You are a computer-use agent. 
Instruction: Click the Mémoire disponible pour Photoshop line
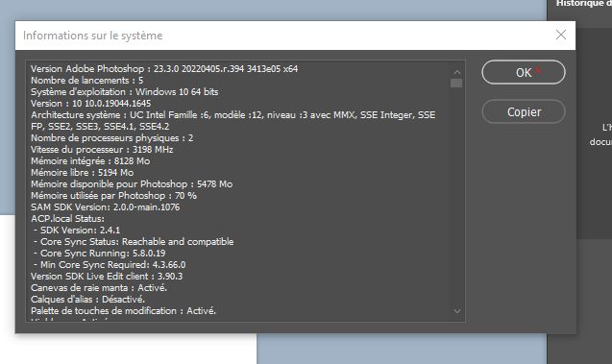pyautogui.click(x=132, y=184)
